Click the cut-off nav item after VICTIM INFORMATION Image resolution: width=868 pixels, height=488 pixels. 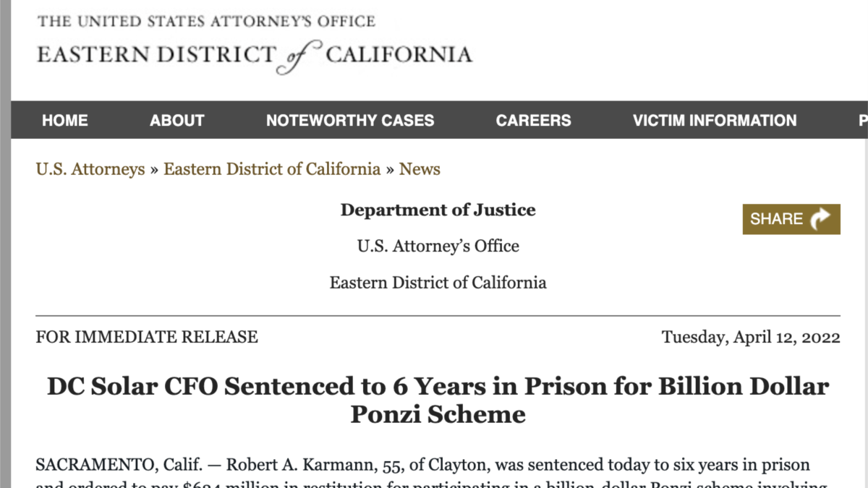(x=863, y=121)
